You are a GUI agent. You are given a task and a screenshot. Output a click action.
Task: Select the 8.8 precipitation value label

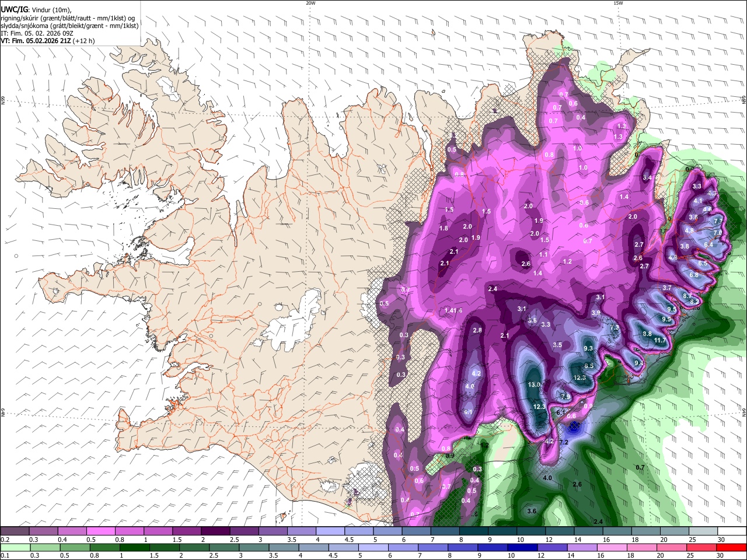tap(647, 334)
